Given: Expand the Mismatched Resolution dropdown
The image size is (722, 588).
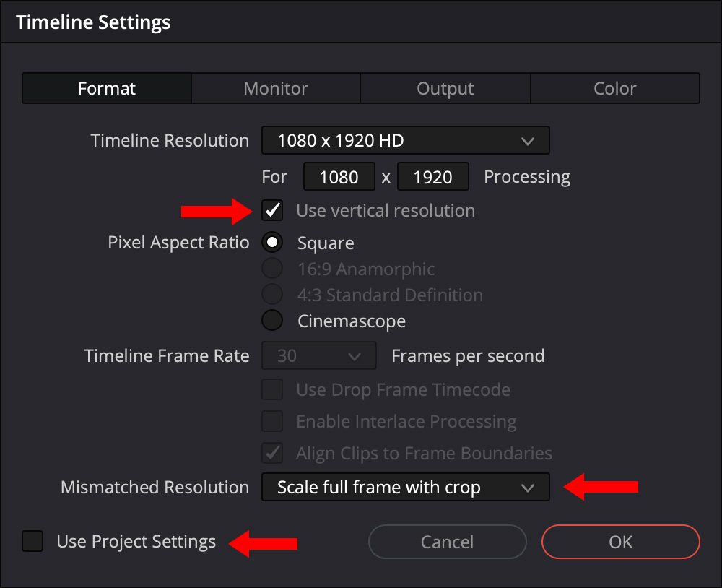Looking at the screenshot, I should pyautogui.click(x=405, y=488).
